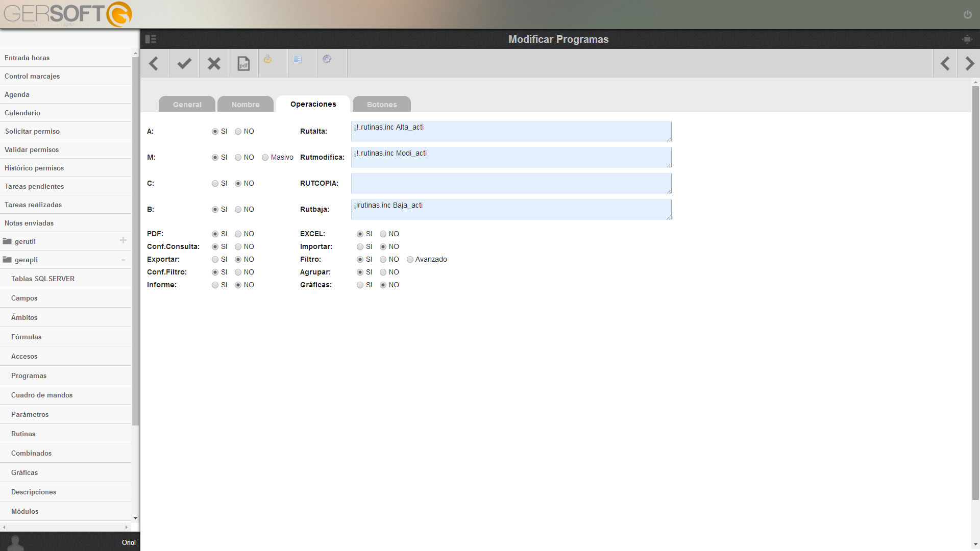Switch to the General tab
Viewport: 980px width, 551px height.
[x=187, y=104]
